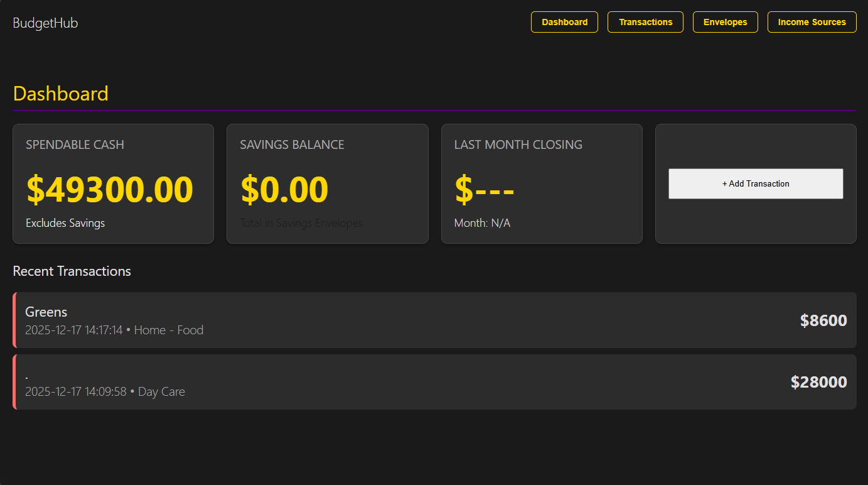868x485 pixels.
Task: Navigate to the Envelopes section
Action: click(x=725, y=22)
